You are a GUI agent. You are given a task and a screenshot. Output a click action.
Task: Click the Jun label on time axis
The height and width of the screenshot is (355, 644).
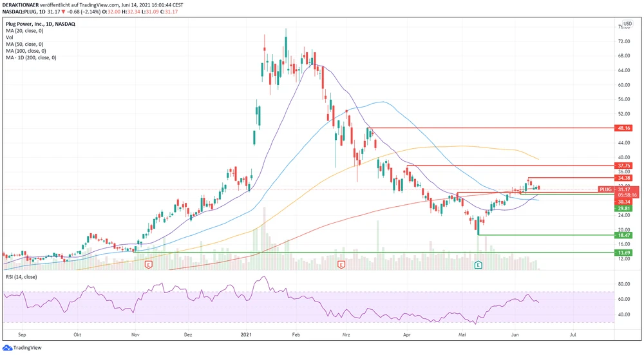pos(515,335)
